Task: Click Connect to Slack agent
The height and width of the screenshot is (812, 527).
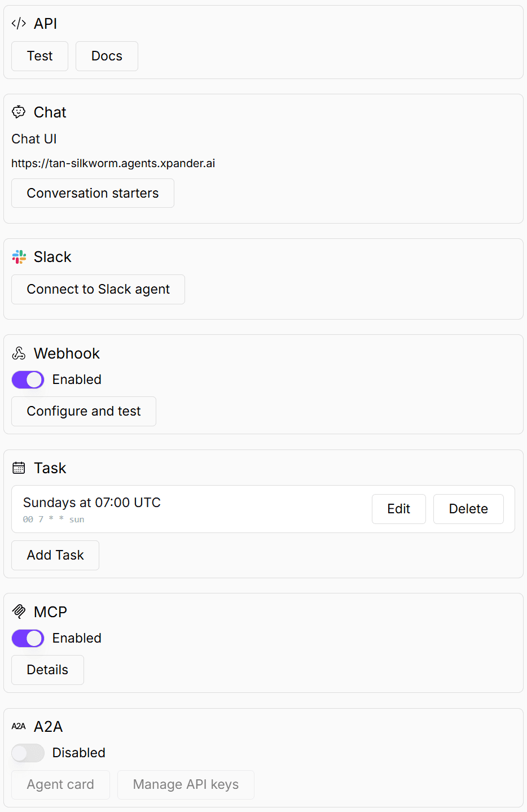Action: pos(98,289)
